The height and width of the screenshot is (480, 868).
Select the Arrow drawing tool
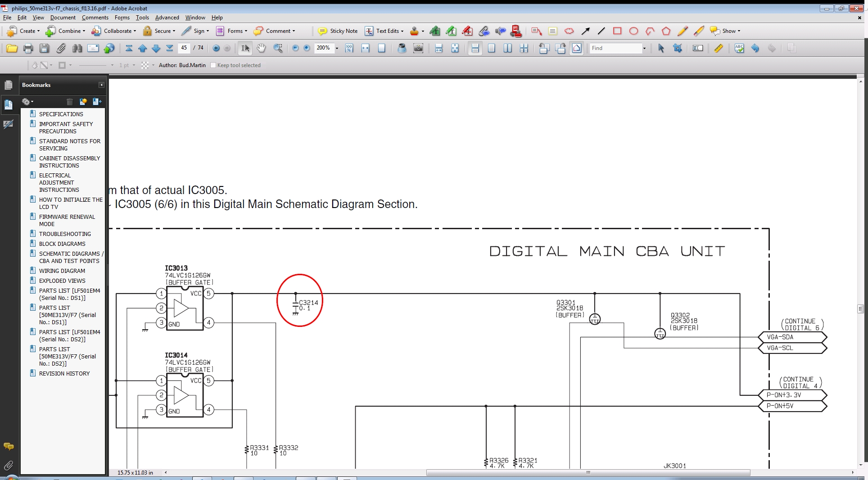[x=585, y=31]
